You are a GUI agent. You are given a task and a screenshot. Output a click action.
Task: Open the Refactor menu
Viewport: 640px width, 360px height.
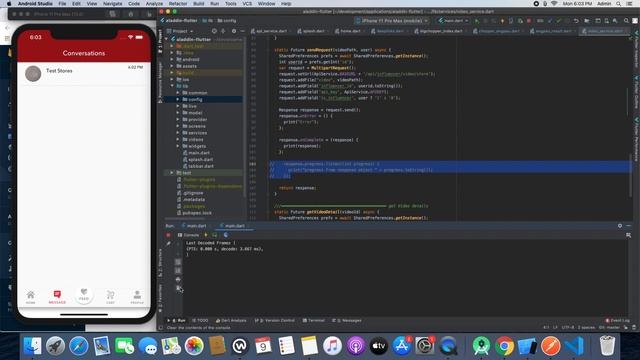click(178, 4)
